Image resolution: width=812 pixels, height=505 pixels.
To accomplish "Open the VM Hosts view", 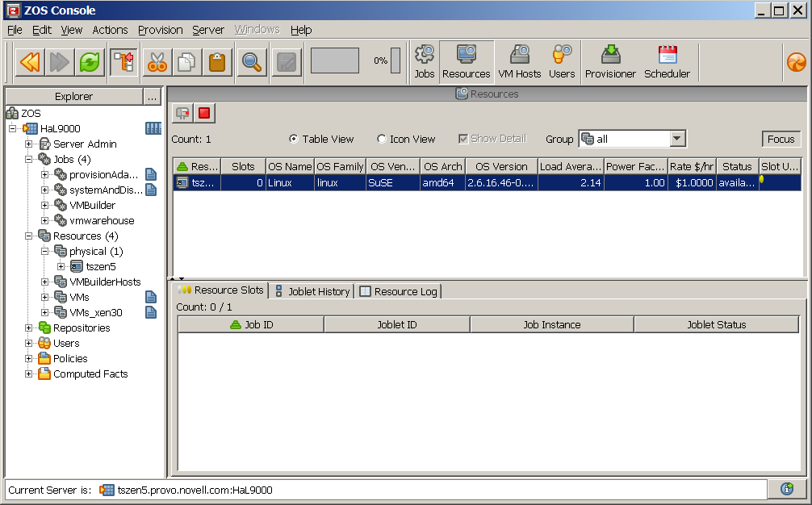I will (x=520, y=62).
